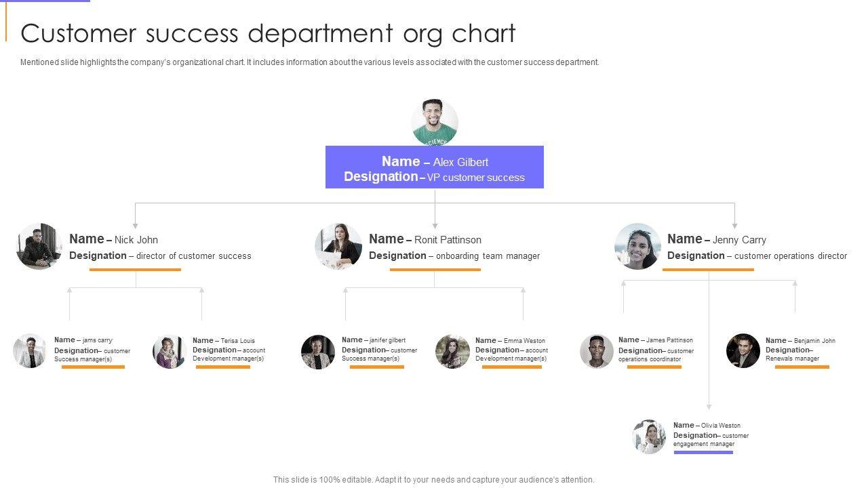The width and height of the screenshot is (868, 488).
Task: Click janifer gilbert's profile photo
Action: tap(318, 352)
